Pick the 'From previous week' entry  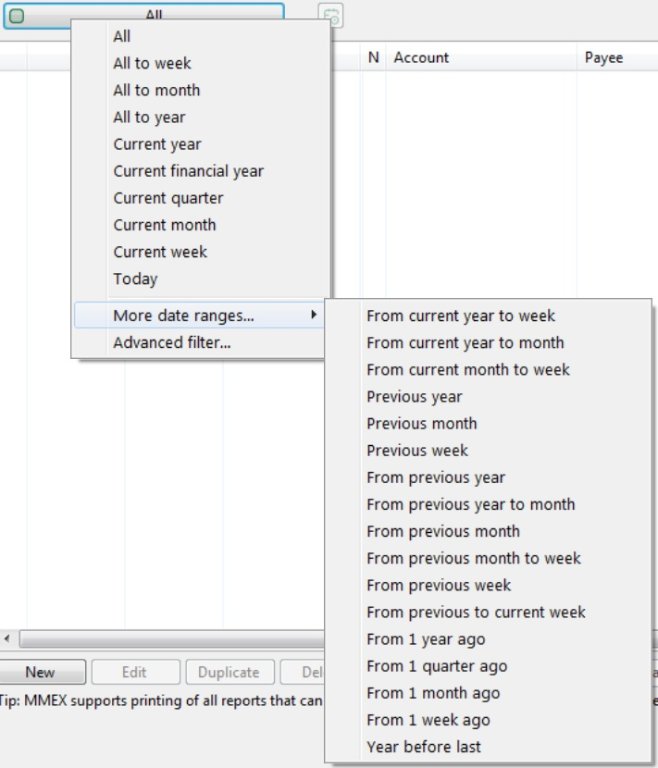[488, 585]
